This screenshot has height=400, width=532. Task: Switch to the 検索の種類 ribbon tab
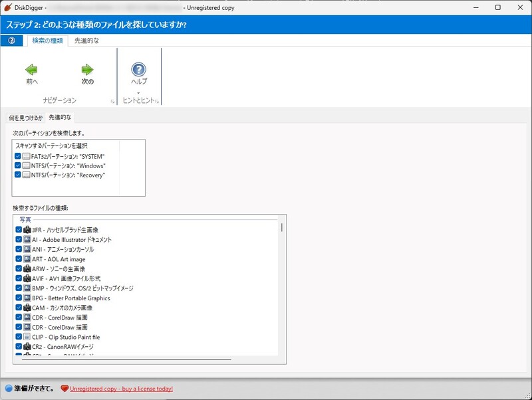[47, 41]
